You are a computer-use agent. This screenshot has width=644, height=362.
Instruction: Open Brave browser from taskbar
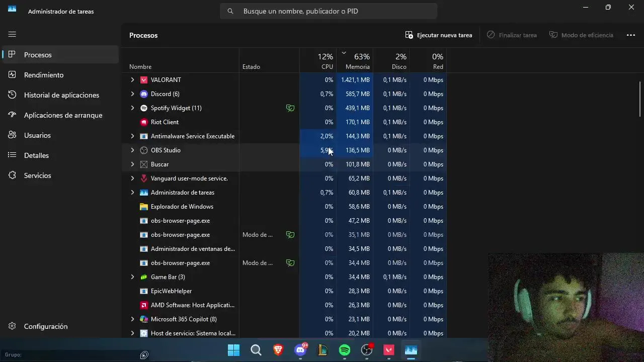click(x=278, y=350)
